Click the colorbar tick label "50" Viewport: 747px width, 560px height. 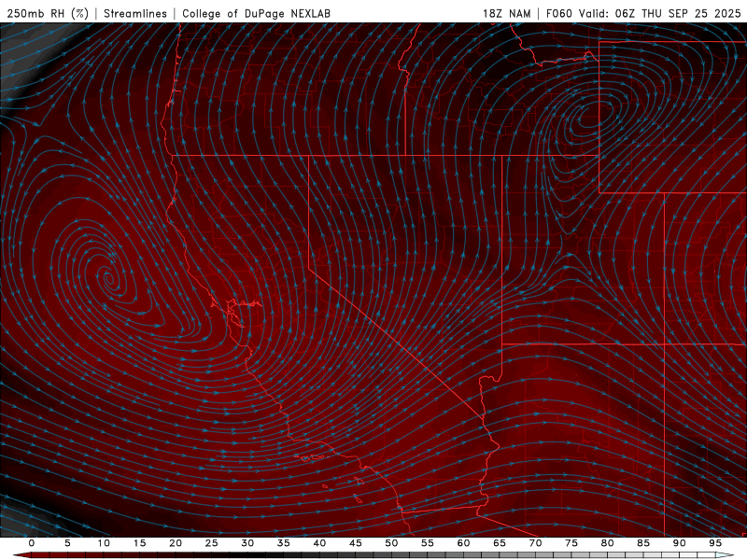[x=391, y=543]
